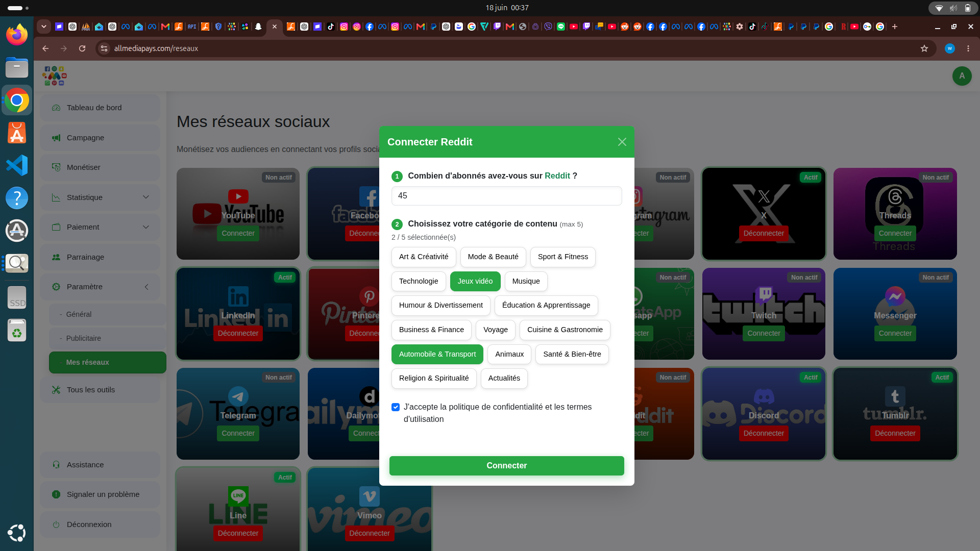Image resolution: width=980 pixels, height=551 pixels.
Task: Open Visual Studio Code from dock
Action: 17,165
